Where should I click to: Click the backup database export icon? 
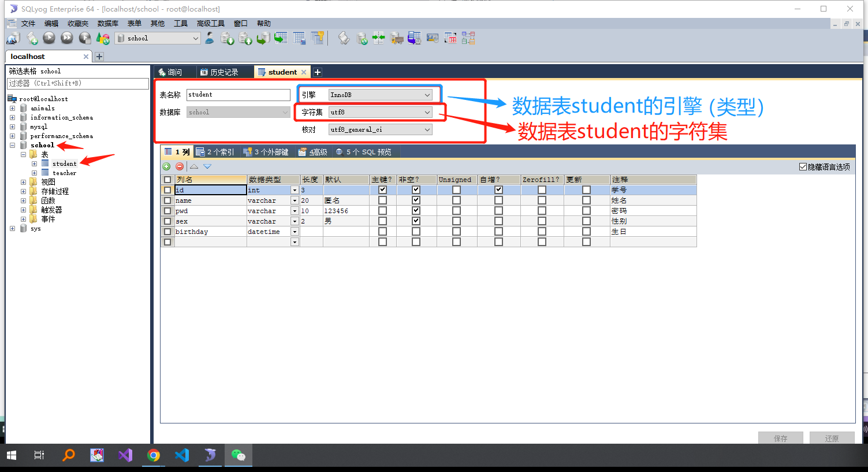click(245, 38)
